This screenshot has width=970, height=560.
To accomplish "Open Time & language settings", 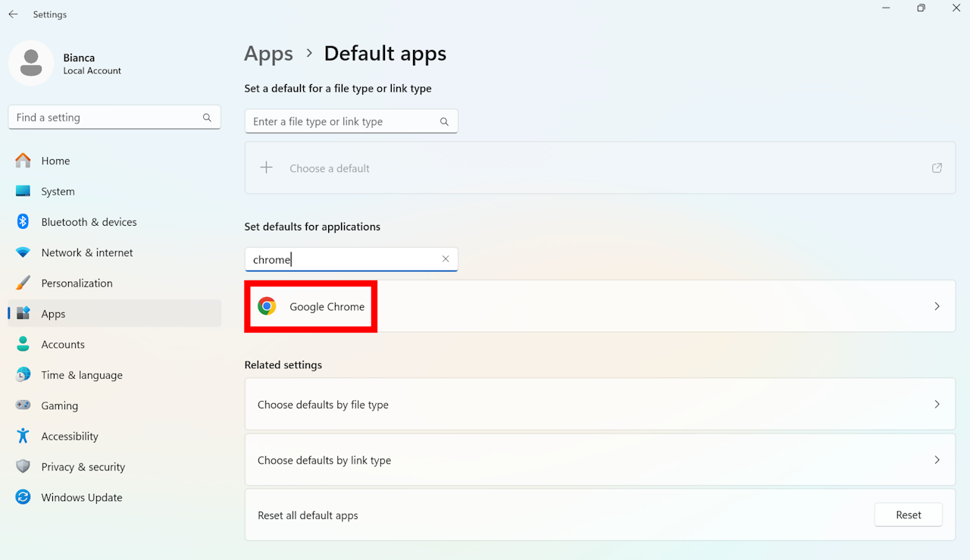I will pyautogui.click(x=81, y=375).
